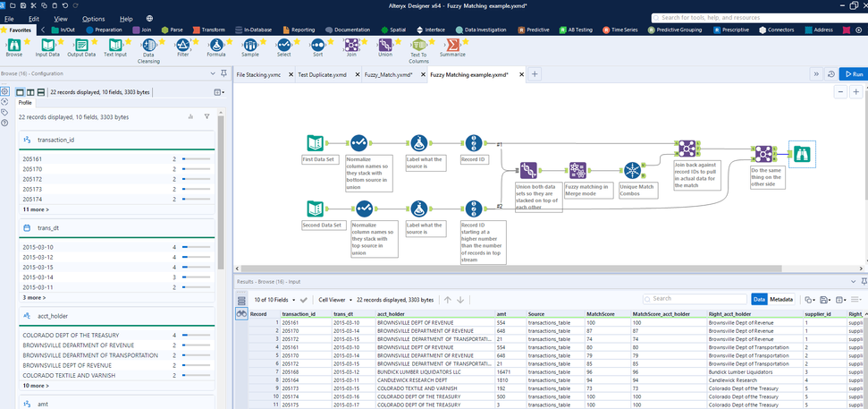Switch results view to Data
868x409 pixels.
tap(759, 299)
